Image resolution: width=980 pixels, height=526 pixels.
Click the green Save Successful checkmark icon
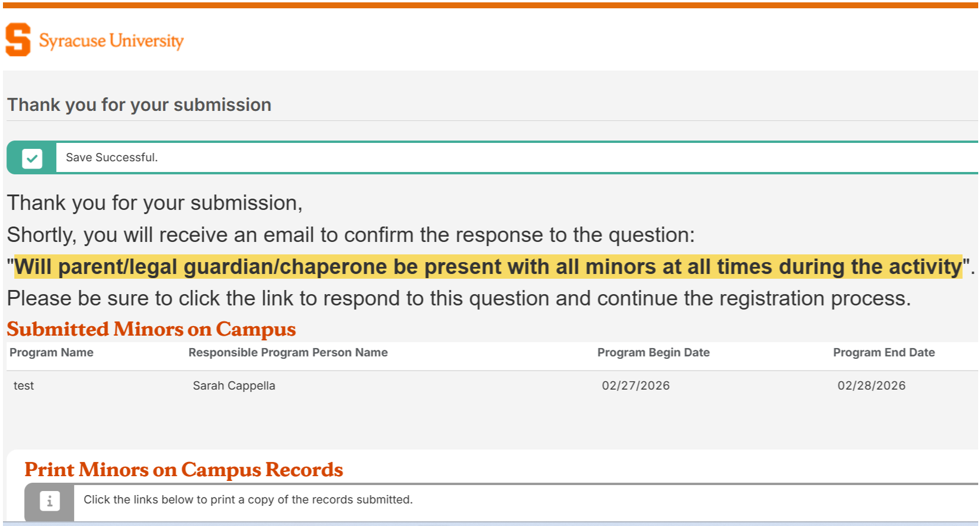[32, 158]
